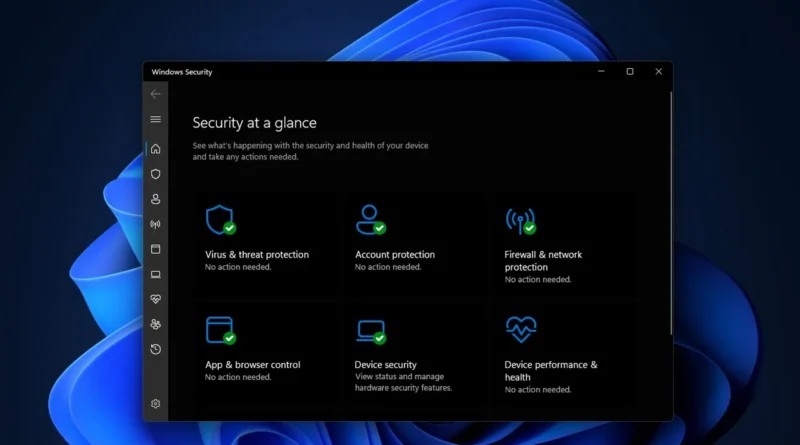Viewport: 800px width, 445px height.
Task: Open Firewall & network antenna icon in sidebar
Action: tap(156, 224)
